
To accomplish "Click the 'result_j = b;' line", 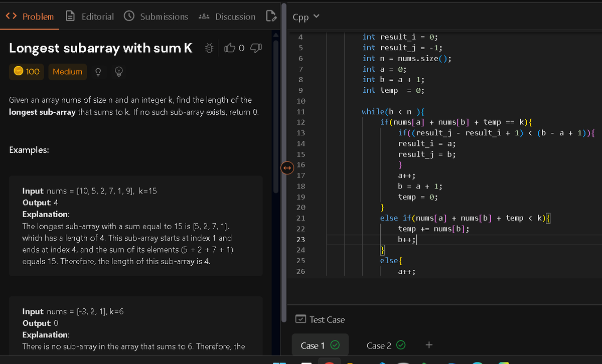I will (427, 154).
